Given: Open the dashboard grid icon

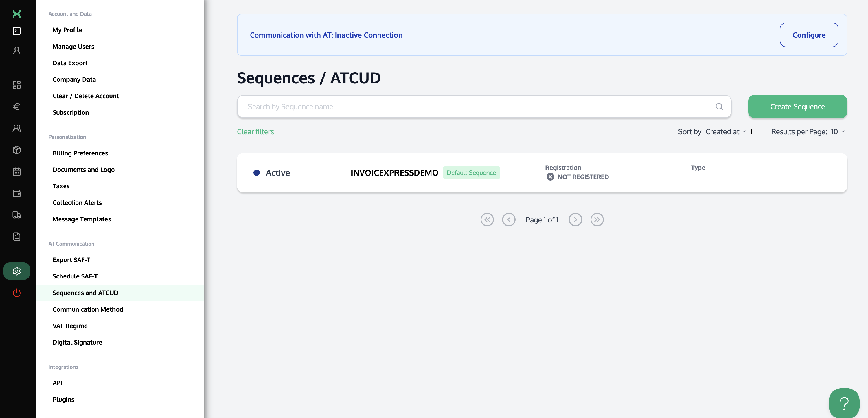Looking at the screenshot, I should (16, 85).
